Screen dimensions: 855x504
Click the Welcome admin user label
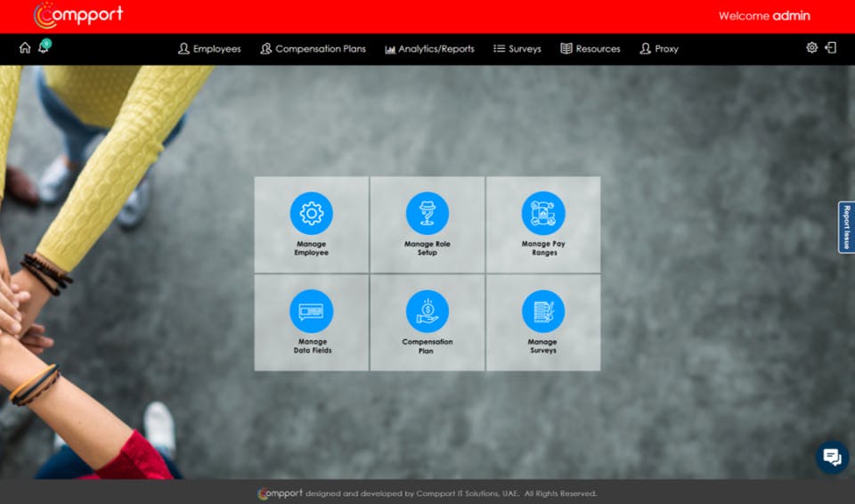[764, 16]
